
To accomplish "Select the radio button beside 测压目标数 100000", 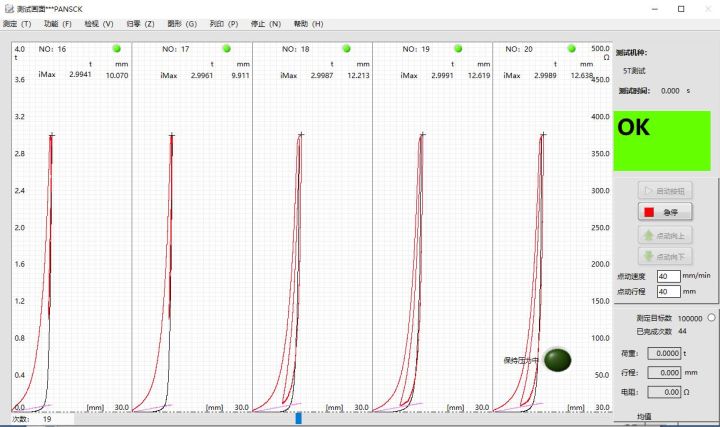I will [x=711, y=317].
